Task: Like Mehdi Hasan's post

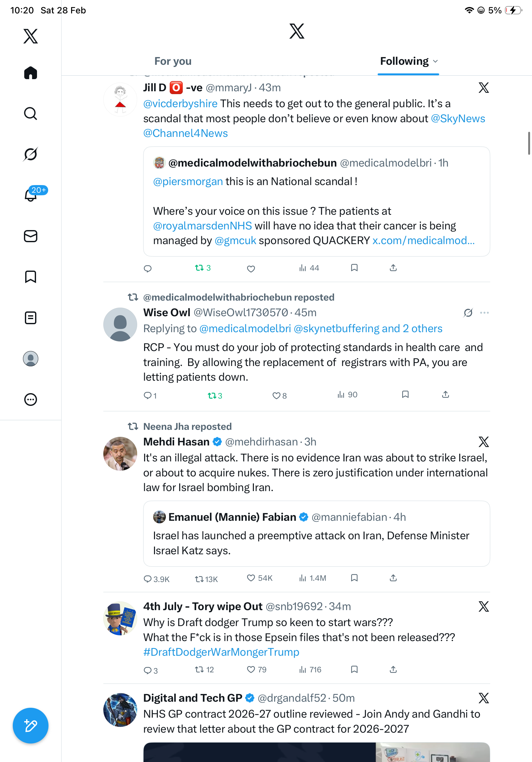Action: (251, 578)
